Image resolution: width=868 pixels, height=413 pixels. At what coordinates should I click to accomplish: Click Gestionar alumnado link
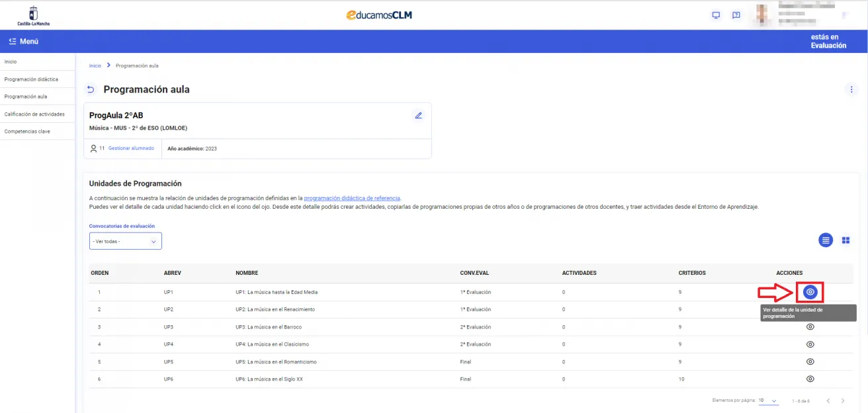point(131,149)
